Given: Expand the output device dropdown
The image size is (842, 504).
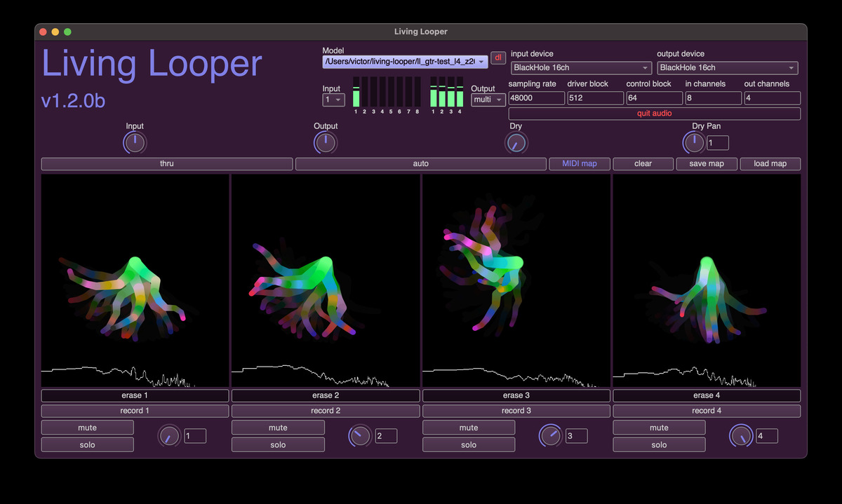Looking at the screenshot, I should click(x=727, y=68).
